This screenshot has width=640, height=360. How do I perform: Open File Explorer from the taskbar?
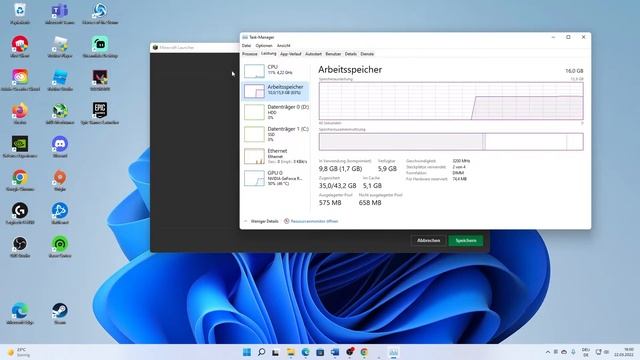(291, 352)
